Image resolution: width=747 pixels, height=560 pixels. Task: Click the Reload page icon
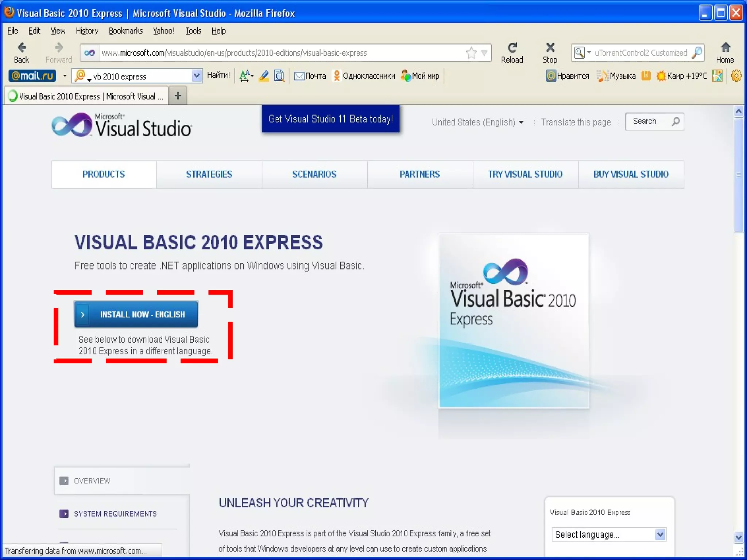tap(512, 48)
